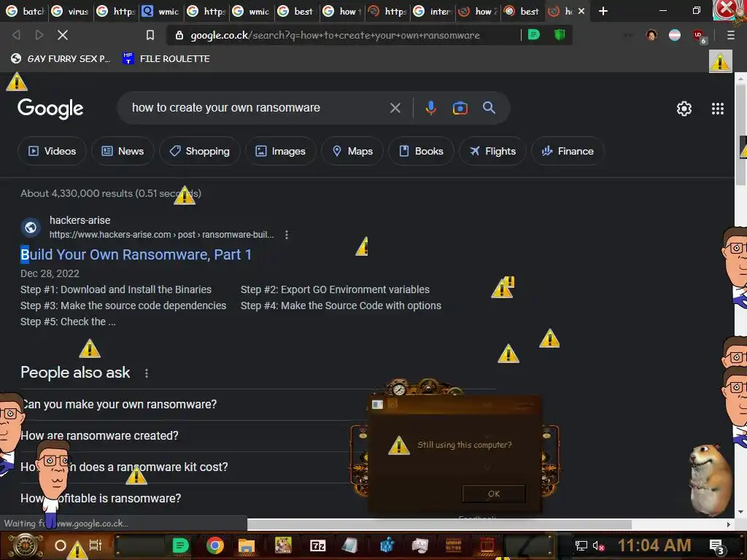The height and width of the screenshot is (560, 747).
Task: Open the FILE ROULETTE bookmark
Action: [x=166, y=58]
